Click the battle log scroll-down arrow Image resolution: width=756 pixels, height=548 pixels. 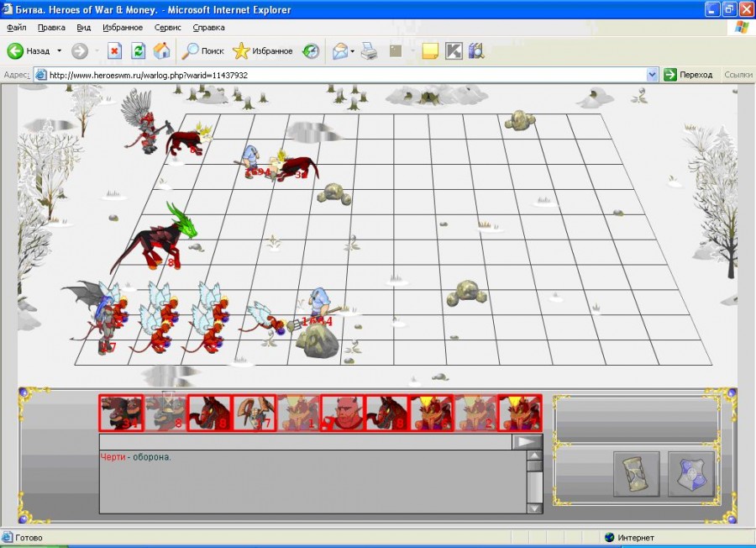[x=535, y=508]
